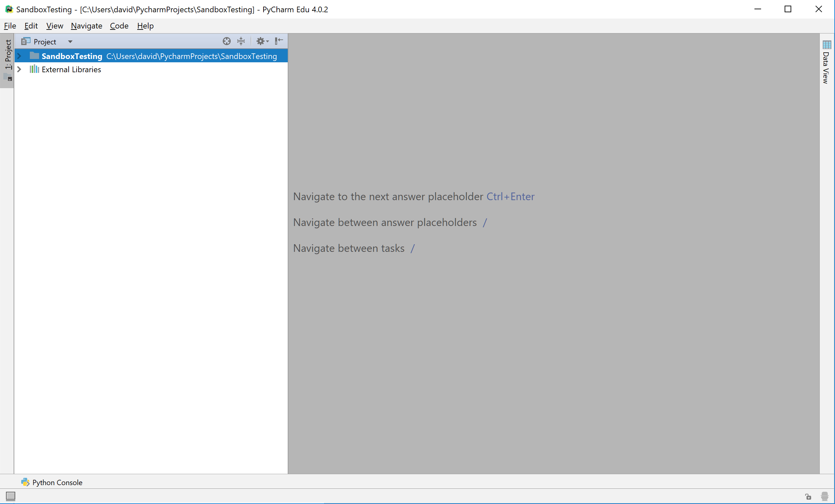Open the File menu

[10, 26]
